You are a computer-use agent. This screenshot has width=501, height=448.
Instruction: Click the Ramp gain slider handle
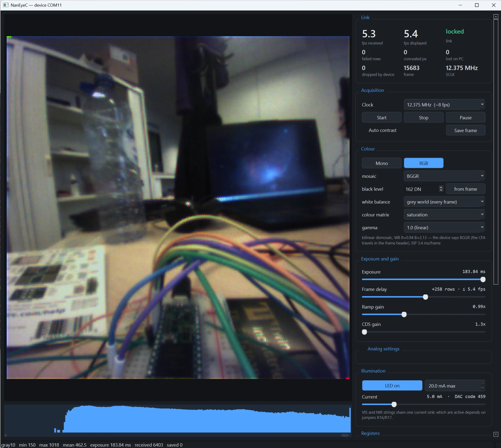click(404, 314)
